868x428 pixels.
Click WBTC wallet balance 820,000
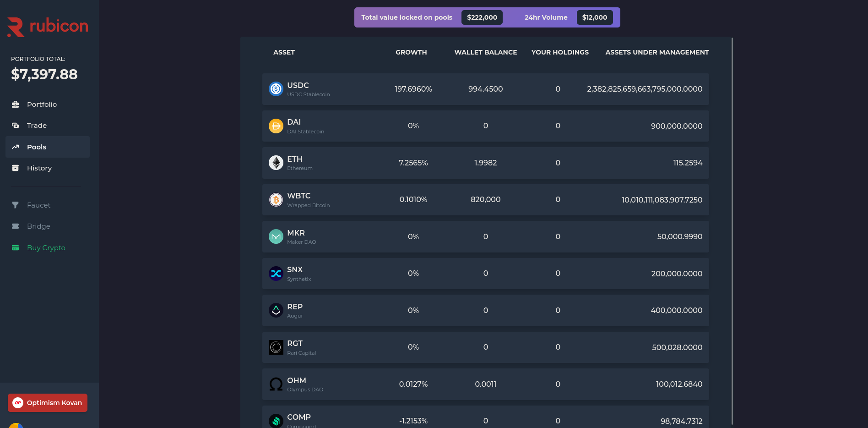click(x=486, y=199)
